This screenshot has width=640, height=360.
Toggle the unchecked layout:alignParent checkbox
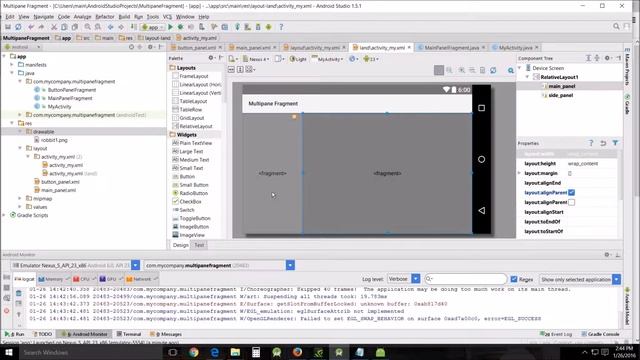tap(571, 202)
